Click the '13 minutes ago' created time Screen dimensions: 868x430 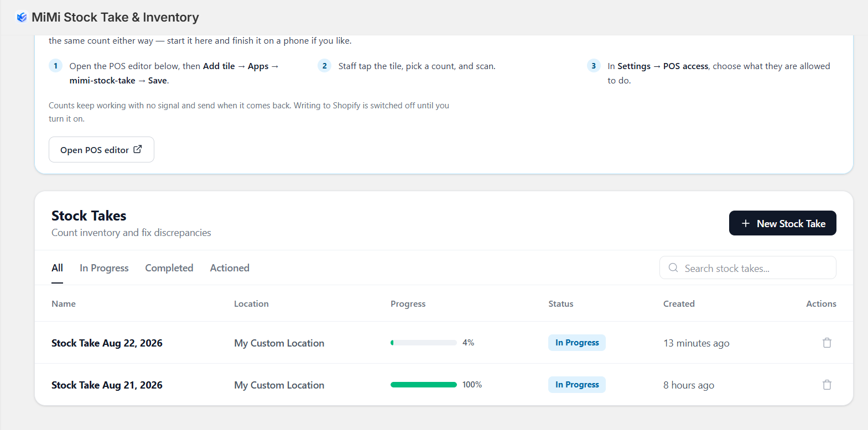pyautogui.click(x=697, y=343)
